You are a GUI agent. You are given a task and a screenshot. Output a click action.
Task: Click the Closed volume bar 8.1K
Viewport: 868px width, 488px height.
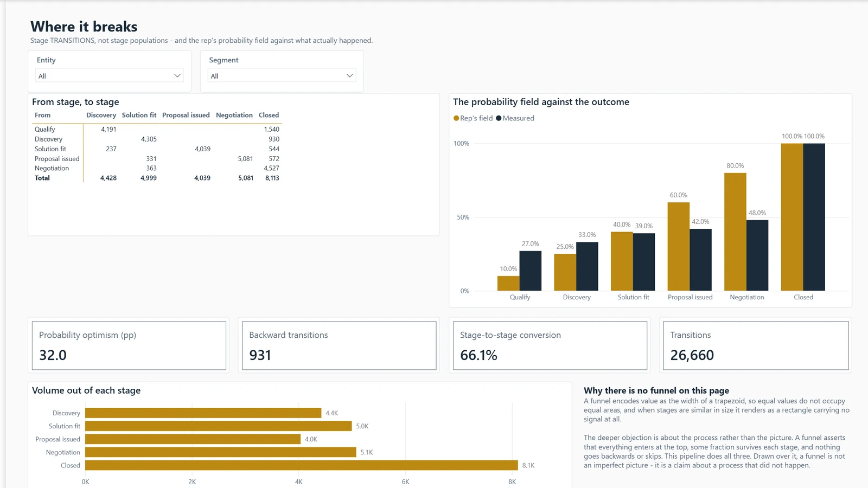pyautogui.click(x=302, y=465)
